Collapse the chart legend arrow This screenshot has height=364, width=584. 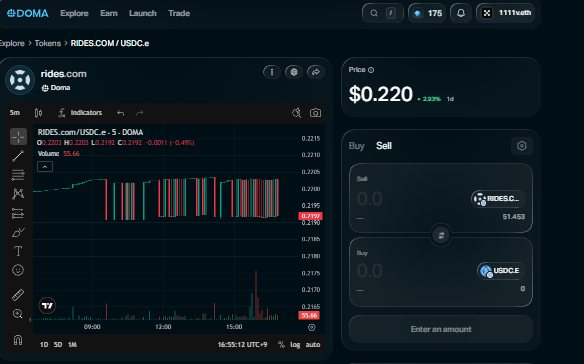tap(45, 167)
